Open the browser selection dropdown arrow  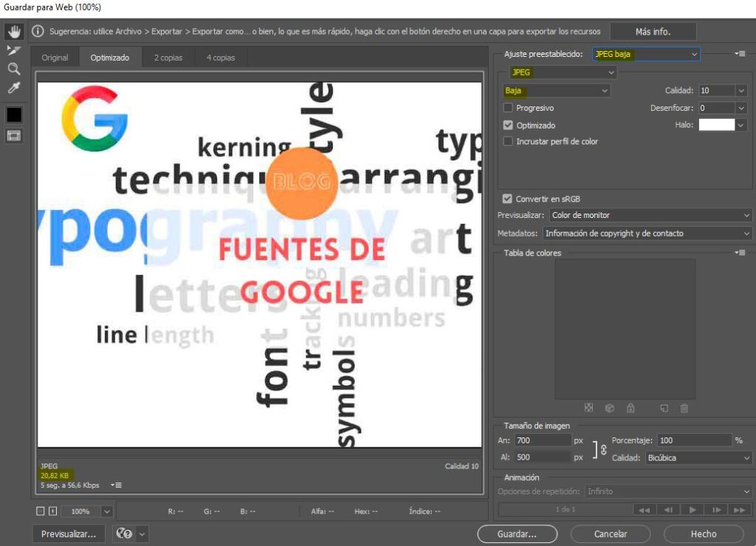click(142, 534)
